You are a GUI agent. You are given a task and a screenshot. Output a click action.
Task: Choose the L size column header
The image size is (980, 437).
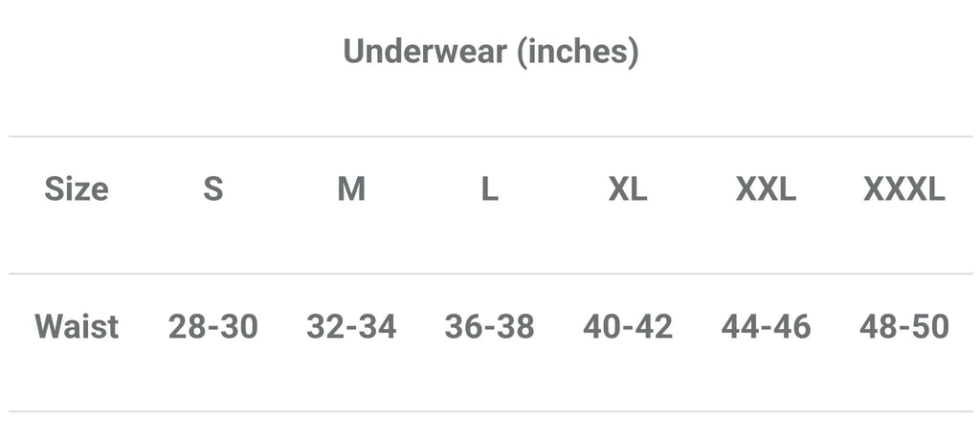click(489, 189)
